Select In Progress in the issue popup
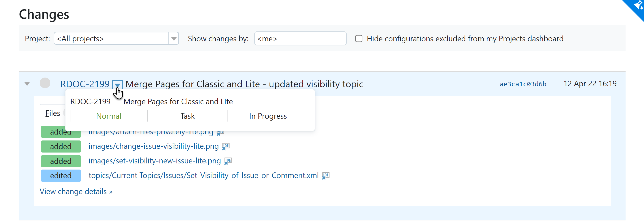The image size is (644, 223). click(267, 116)
